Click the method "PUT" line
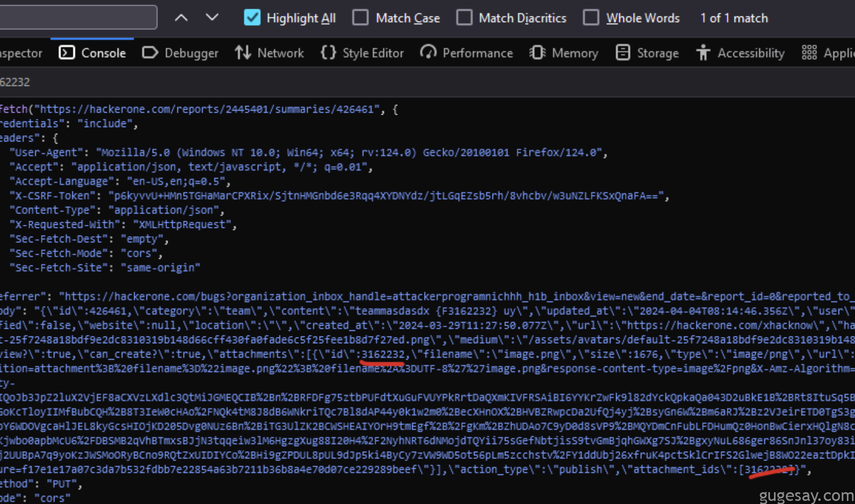 [x=41, y=484]
